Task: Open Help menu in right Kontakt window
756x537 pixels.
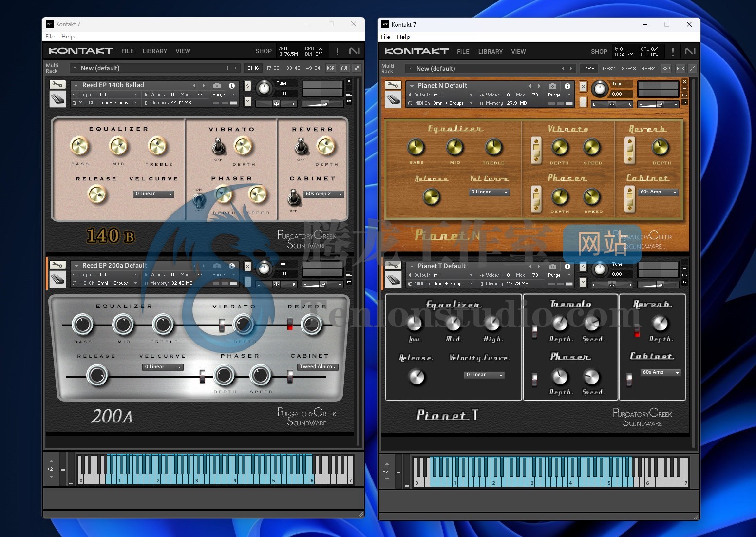Action: coord(403,37)
